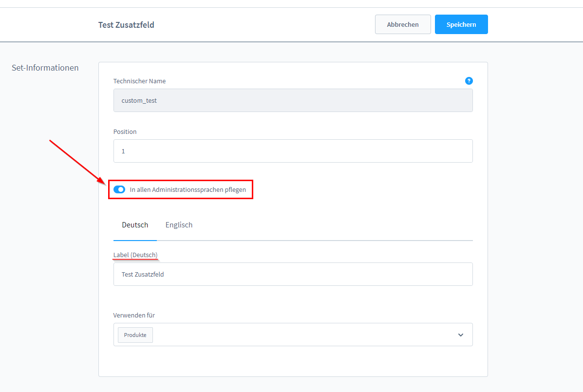Save changes with the Speichern button
The width and height of the screenshot is (583, 392).
(x=461, y=24)
